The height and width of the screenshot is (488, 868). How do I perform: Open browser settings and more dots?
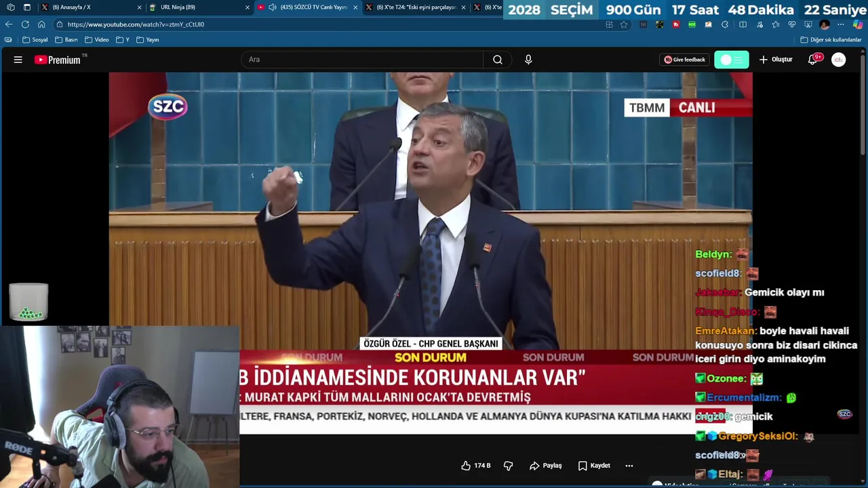click(x=840, y=24)
